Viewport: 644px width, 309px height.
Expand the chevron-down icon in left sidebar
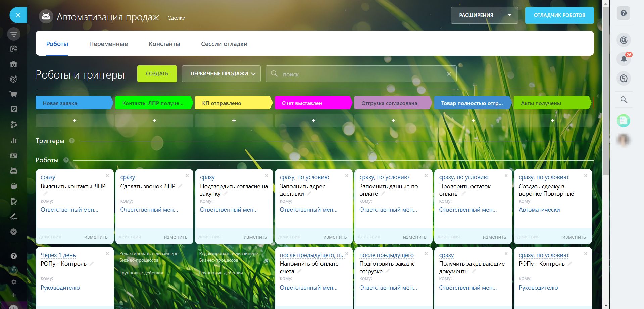(14, 231)
